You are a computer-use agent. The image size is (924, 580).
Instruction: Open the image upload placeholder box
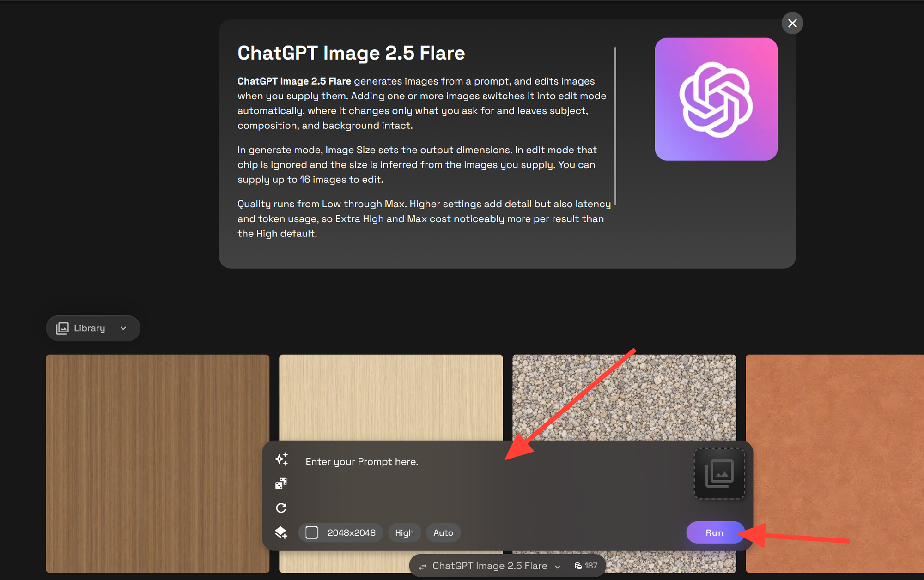[719, 473]
